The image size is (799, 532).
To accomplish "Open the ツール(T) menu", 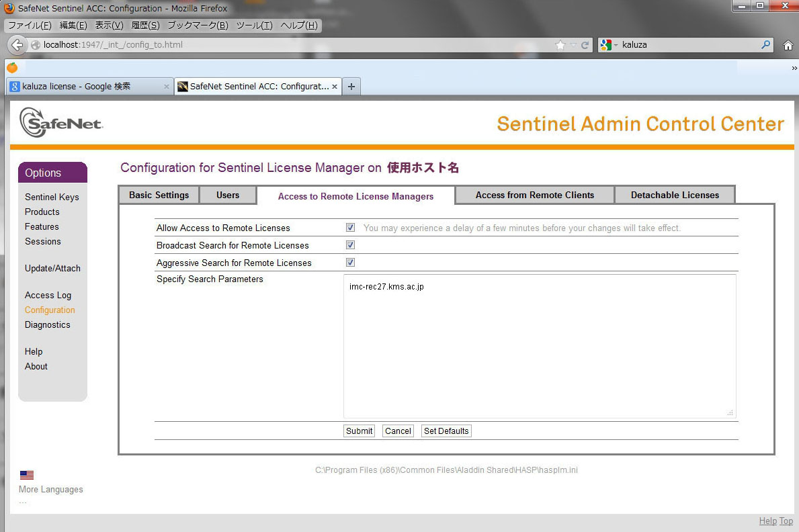I will tap(254, 26).
